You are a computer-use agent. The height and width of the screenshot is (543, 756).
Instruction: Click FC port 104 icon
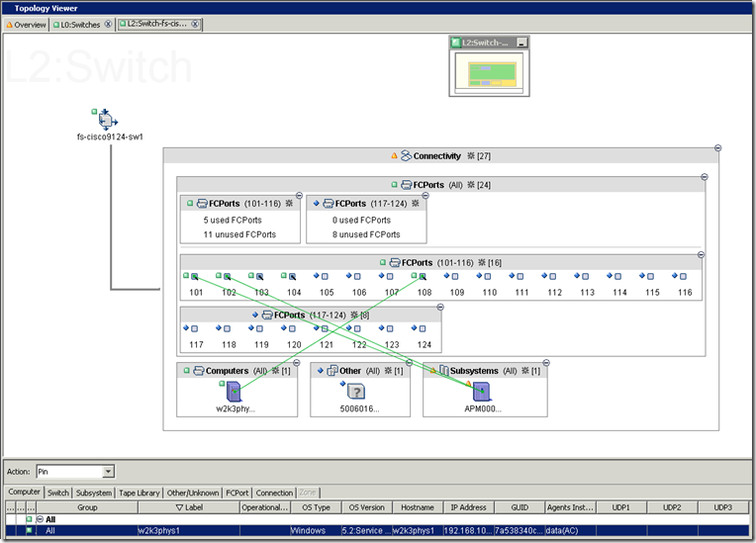pyautogui.click(x=292, y=277)
